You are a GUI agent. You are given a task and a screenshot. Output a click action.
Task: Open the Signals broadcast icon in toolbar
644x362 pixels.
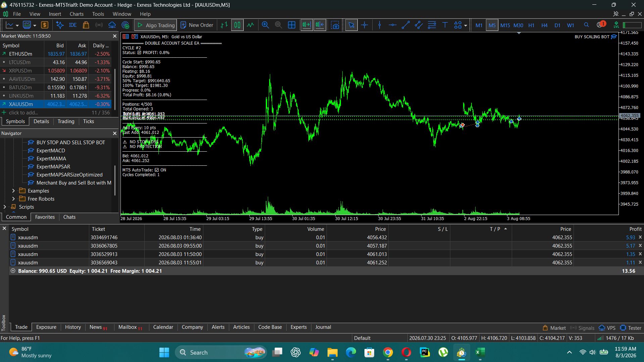[99, 25]
